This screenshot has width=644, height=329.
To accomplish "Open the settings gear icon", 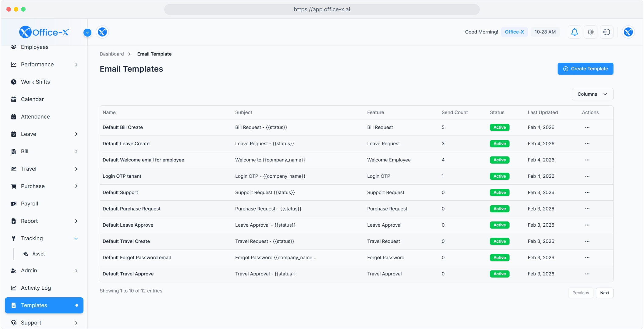I will click(x=590, y=32).
